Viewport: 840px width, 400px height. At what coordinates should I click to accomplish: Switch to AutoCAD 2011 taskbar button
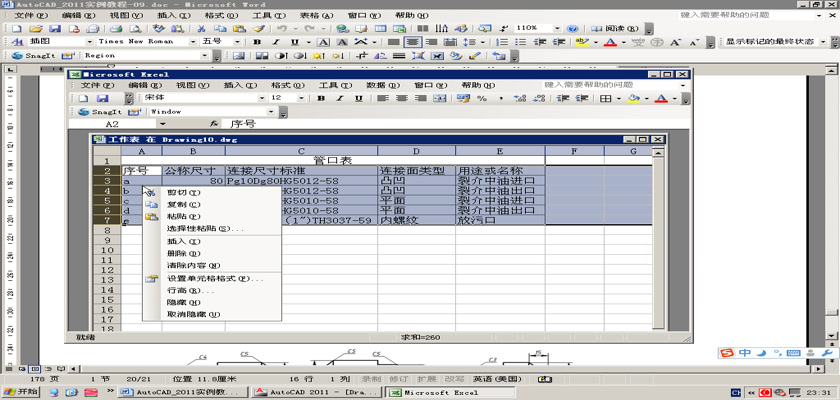pos(317,393)
